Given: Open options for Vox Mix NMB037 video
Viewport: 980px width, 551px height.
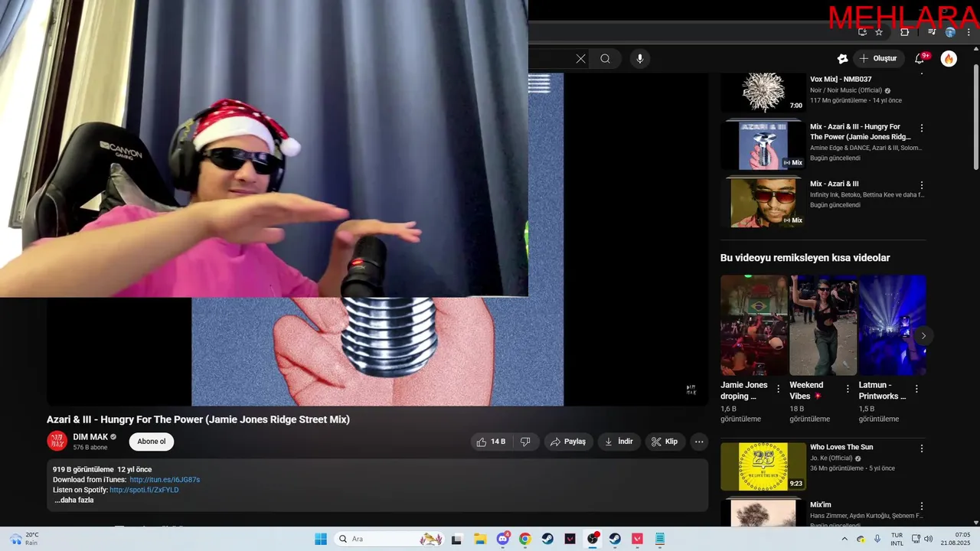Looking at the screenshot, I should (x=922, y=74).
